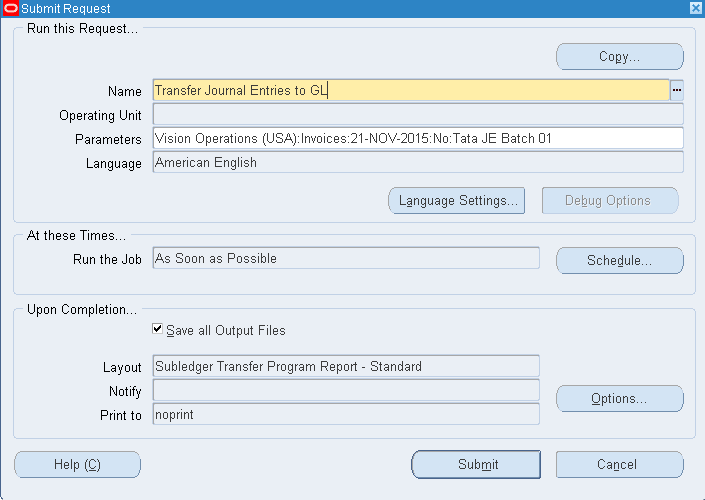705x500 pixels.
Task: Open the Upon Completion Options... button
Action: 619,399
